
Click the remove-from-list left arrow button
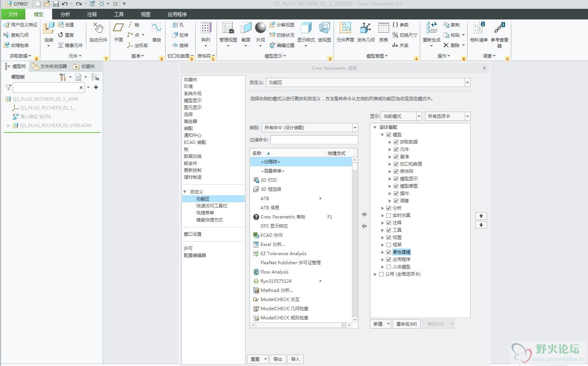[x=364, y=226]
